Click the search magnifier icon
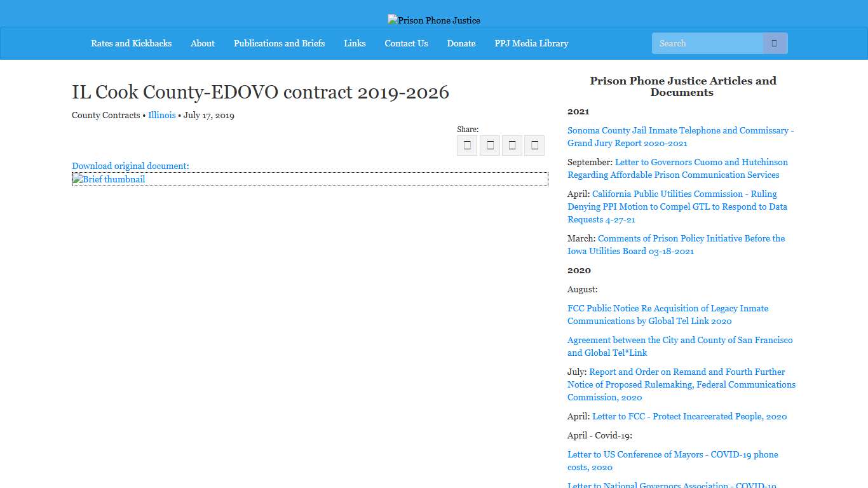The width and height of the screenshot is (868, 488). [774, 43]
